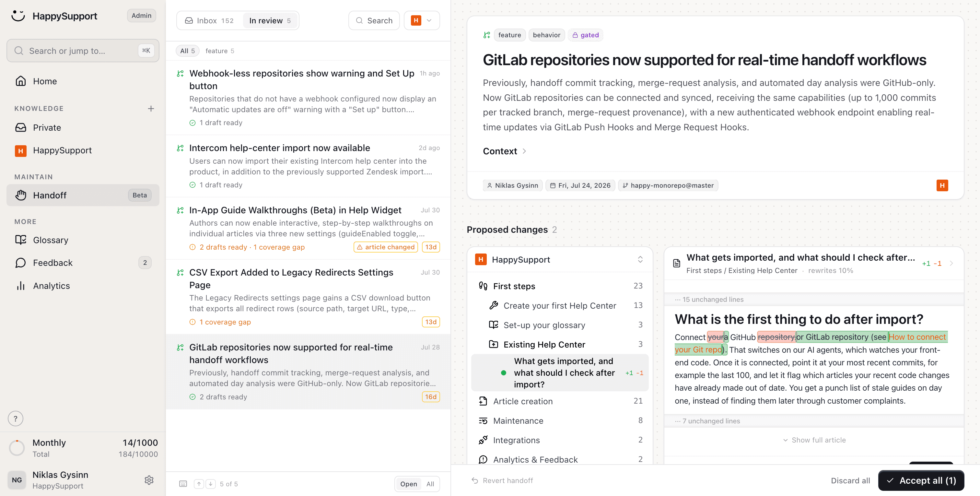Click the Home house icon
This screenshot has width=980, height=496.
(20, 81)
